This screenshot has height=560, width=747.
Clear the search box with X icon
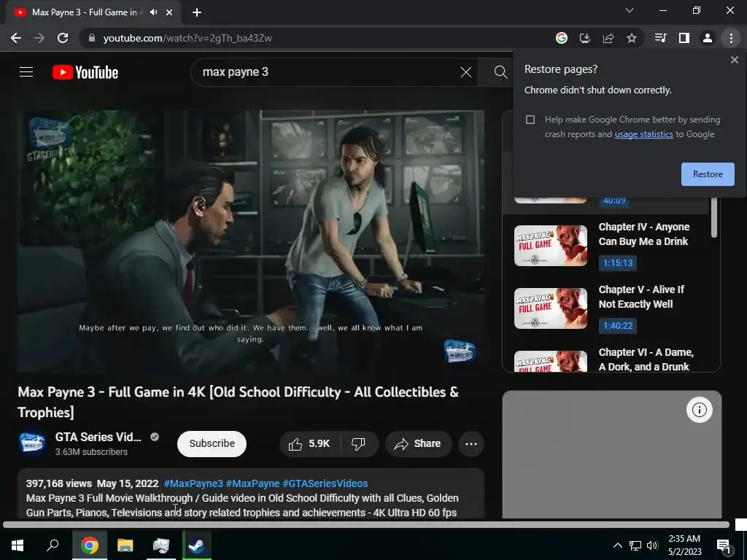coord(466,72)
